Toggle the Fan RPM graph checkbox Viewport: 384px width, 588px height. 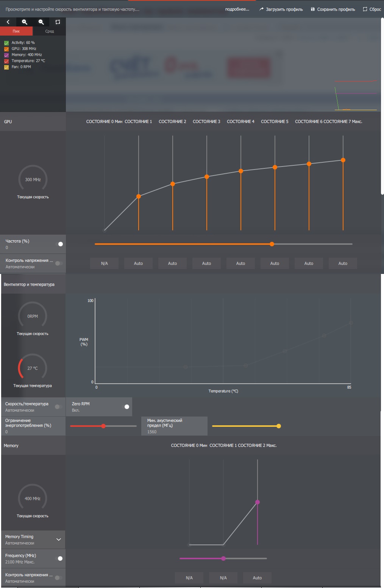(6, 67)
